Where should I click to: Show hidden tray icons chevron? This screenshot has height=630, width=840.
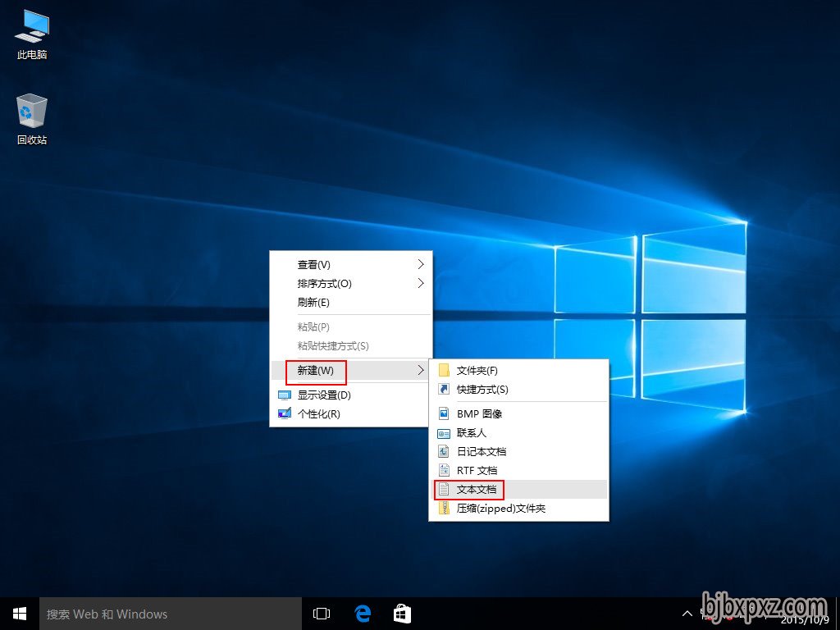pyautogui.click(x=687, y=614)
